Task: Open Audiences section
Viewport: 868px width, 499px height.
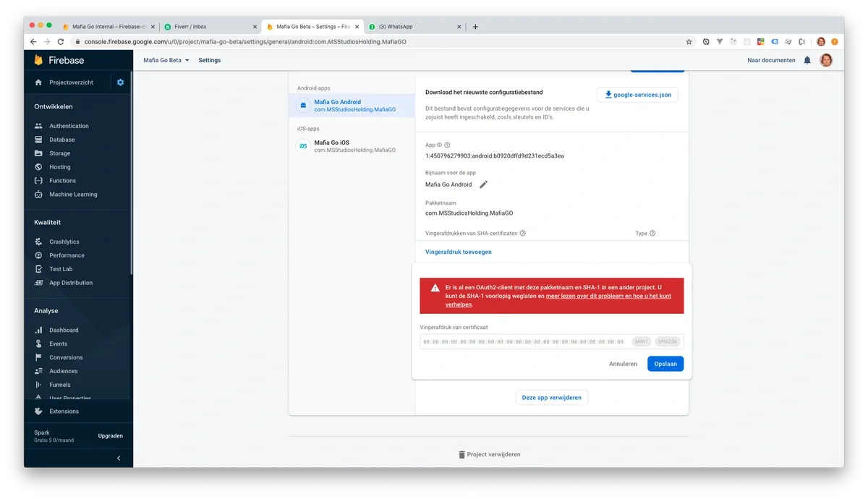Action: (x=64, y=371)
